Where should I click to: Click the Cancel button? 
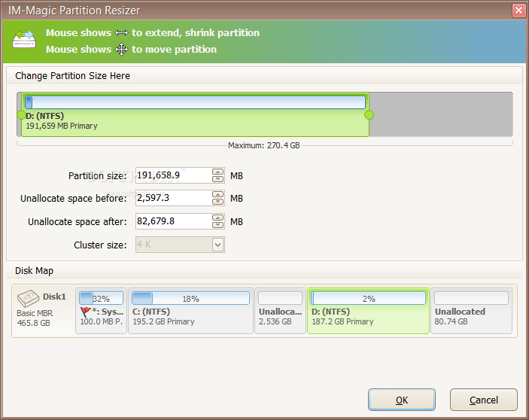pyautogui.click(x=483, y=400)
